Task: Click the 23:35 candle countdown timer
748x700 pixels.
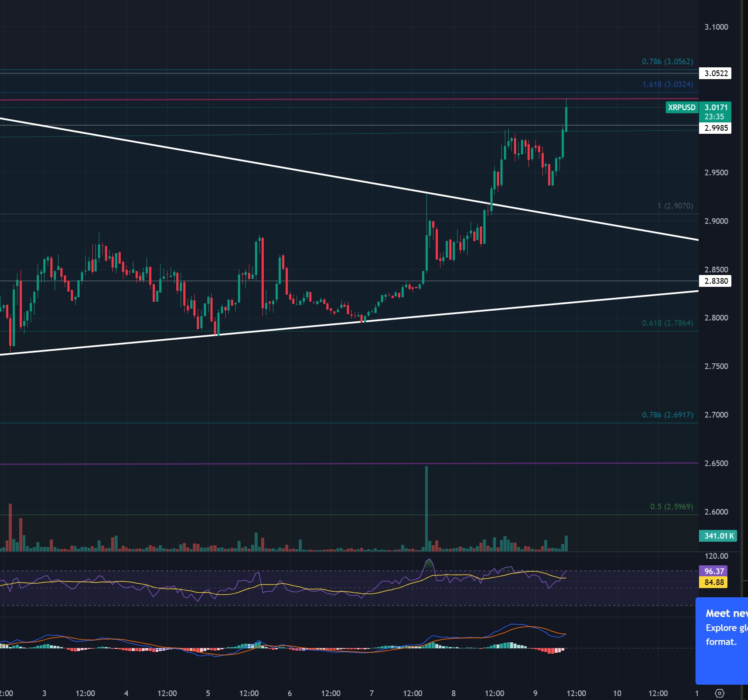Action: (x=714, y=117)
